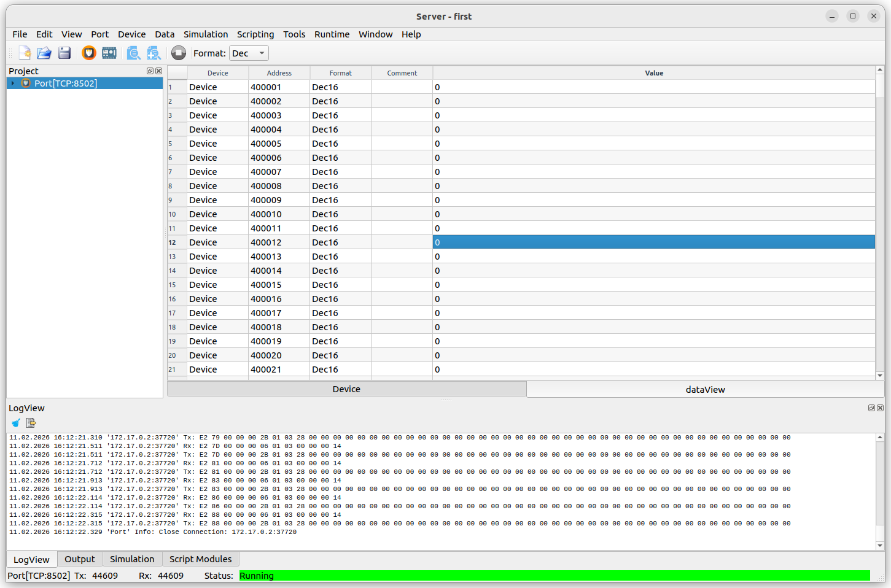Open the Device configuration tool
The height and width of the screenshot is (588, 891).
point(109,53)
